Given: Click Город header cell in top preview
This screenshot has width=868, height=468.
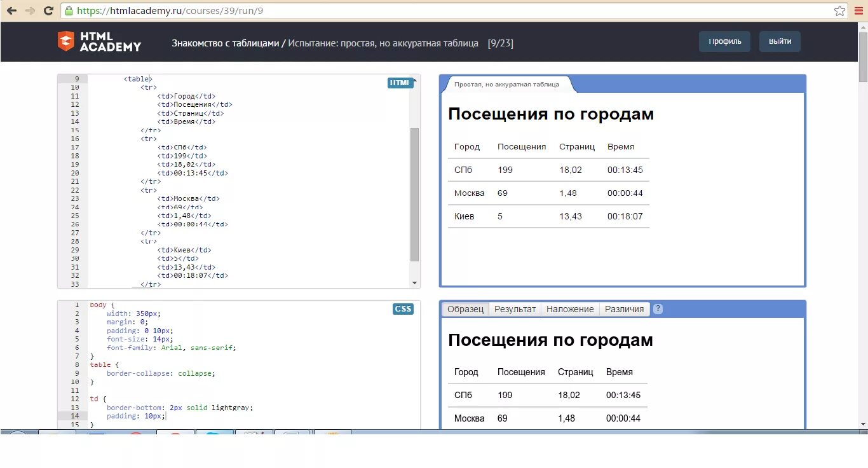Looking at the screenshot, I should [467, 147].
